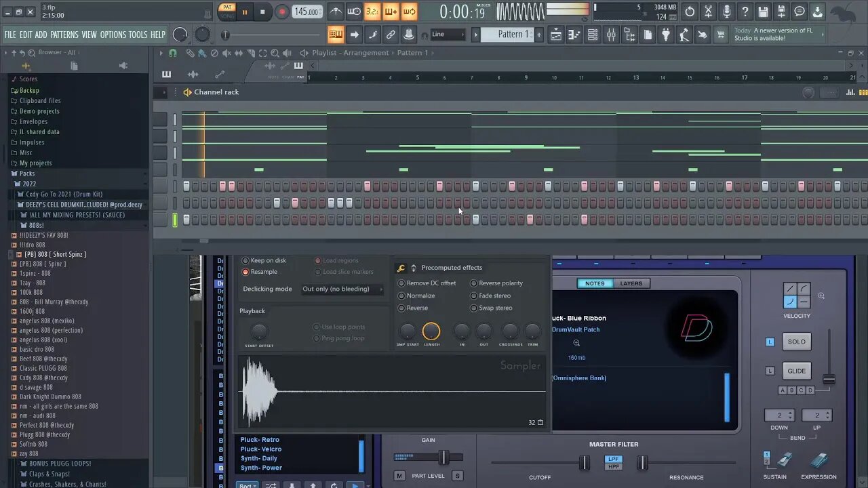
Task: Open the audio editor scissors icon
Action: [x=708, y=12]
